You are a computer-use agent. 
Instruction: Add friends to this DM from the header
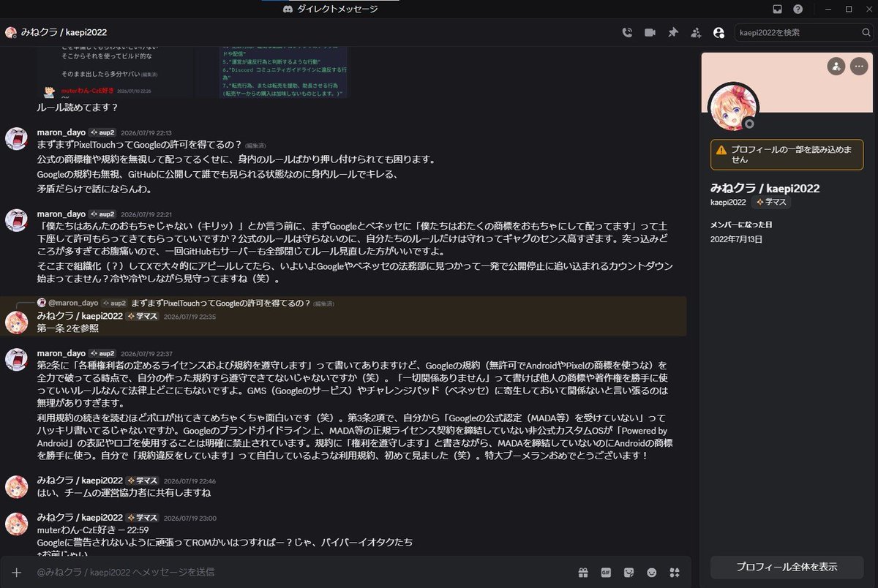coord(696,32)
